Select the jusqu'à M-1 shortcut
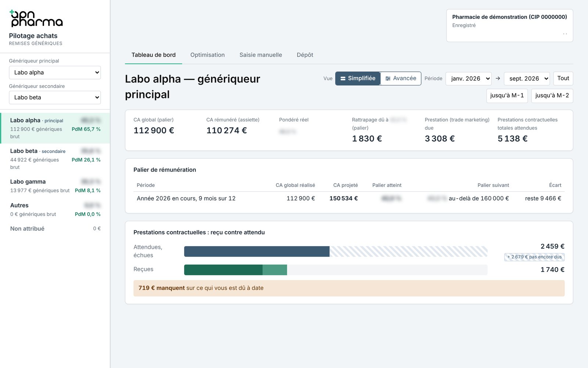The height and width of the screenshot is (368, 588). point(507,96)
